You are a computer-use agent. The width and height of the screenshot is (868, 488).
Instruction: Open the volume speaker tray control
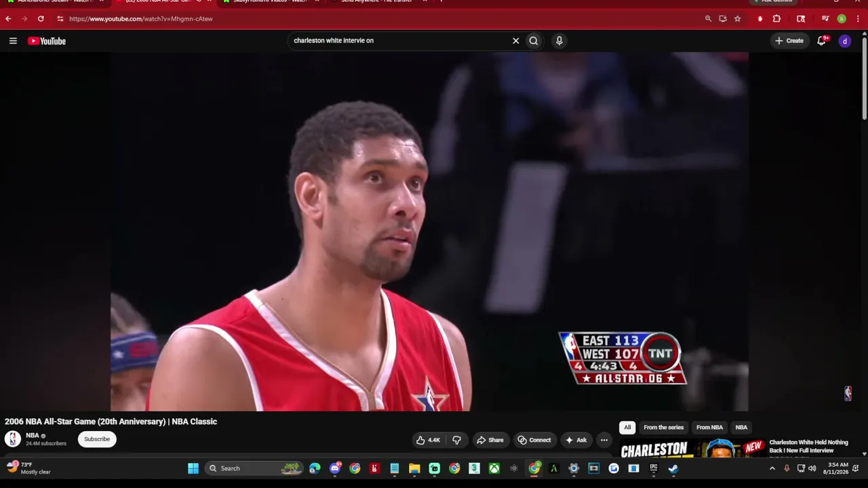[x=812, y=468]
